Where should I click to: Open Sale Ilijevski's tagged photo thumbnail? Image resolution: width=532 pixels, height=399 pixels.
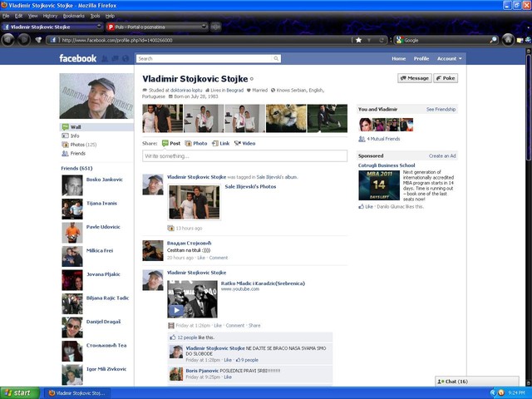tap(195, 202)
